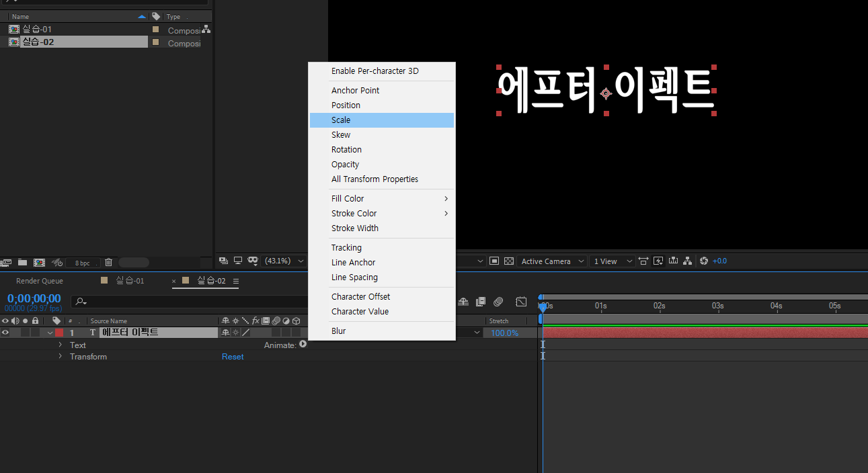
Task: Open the 실습-02 timeline panel menu
Action: tap(236, 281)
